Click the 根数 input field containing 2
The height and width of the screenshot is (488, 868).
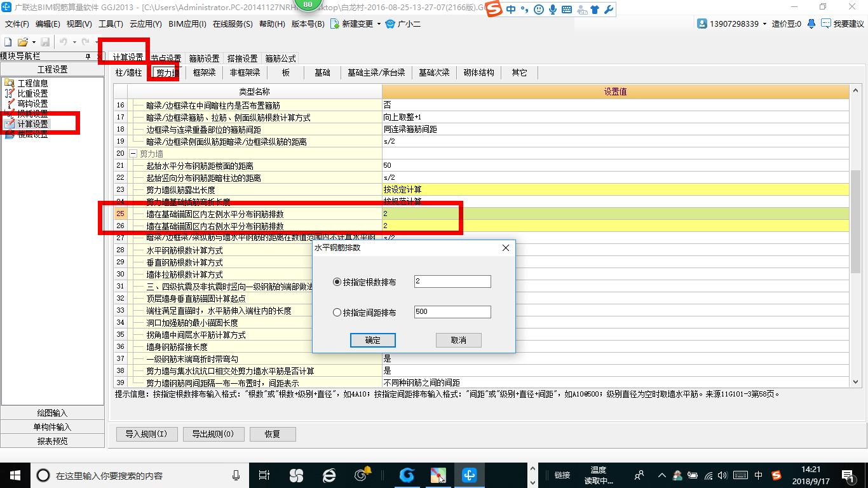point(452,281)
